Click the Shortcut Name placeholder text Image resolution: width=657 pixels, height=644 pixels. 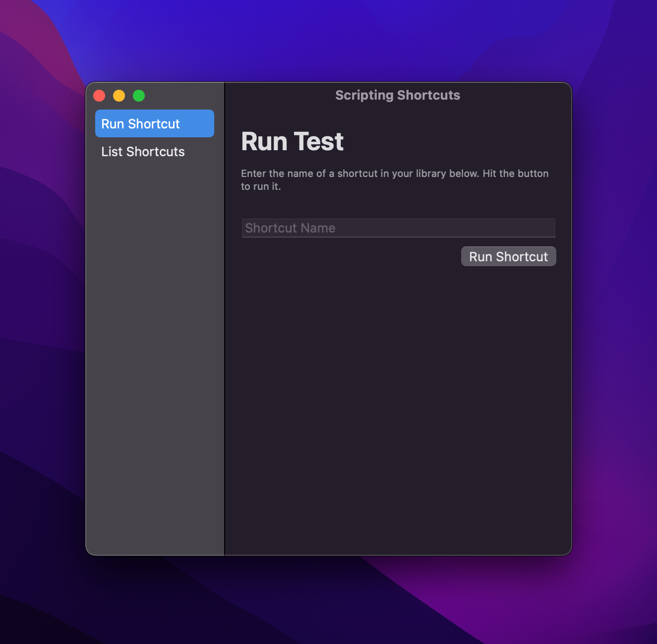(x=290, y=228)
